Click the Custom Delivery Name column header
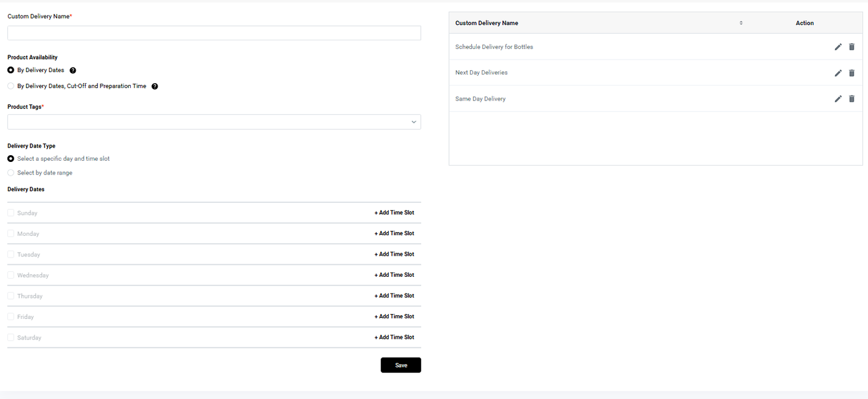The height and width of the screenshot is (399, 868). click(487, 23)
